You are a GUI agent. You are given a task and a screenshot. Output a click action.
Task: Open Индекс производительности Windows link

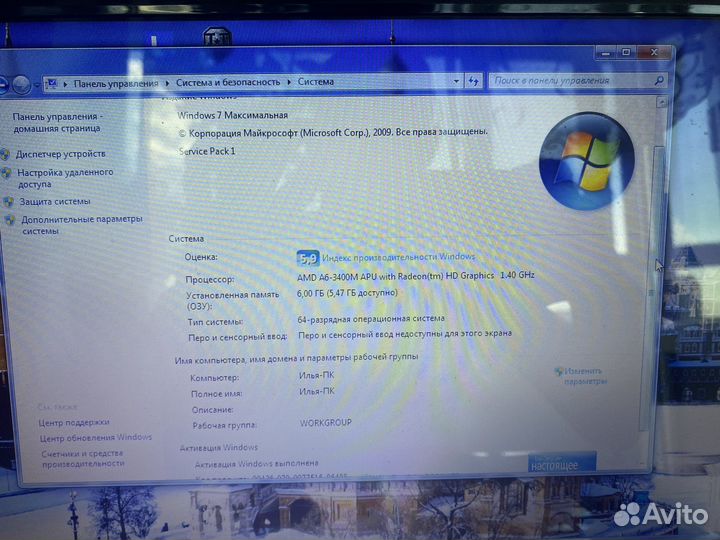click(x=399, y=257)
